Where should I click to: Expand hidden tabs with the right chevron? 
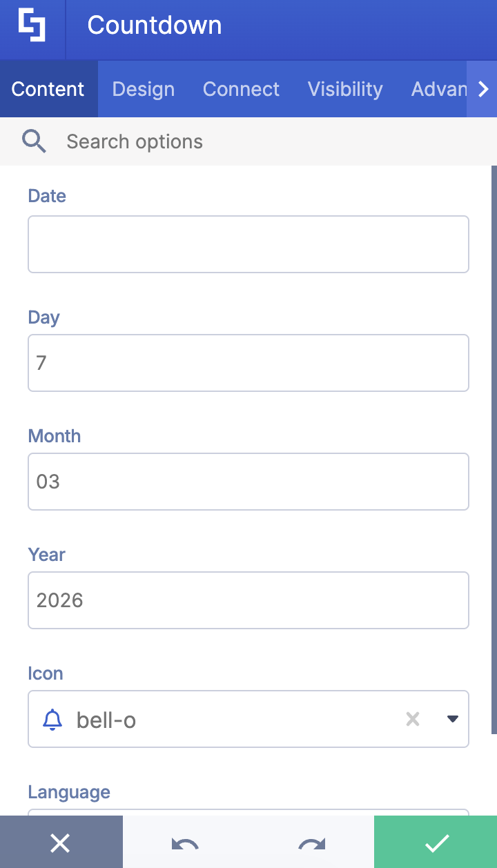[x=484, y=89]
